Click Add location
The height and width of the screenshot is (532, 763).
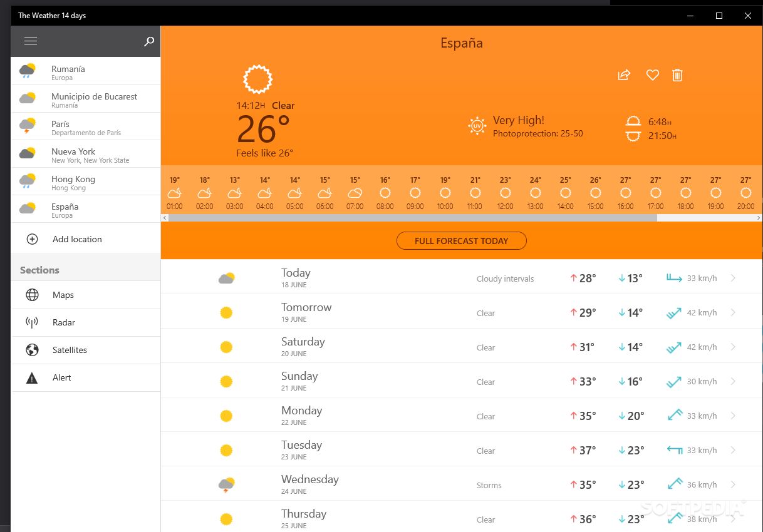coord(86,239)
